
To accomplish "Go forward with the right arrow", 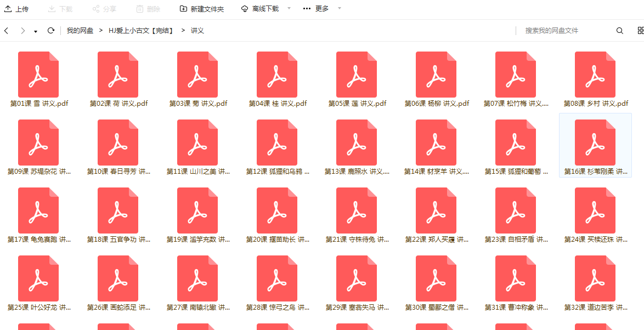I will click(x=22, y=30).
